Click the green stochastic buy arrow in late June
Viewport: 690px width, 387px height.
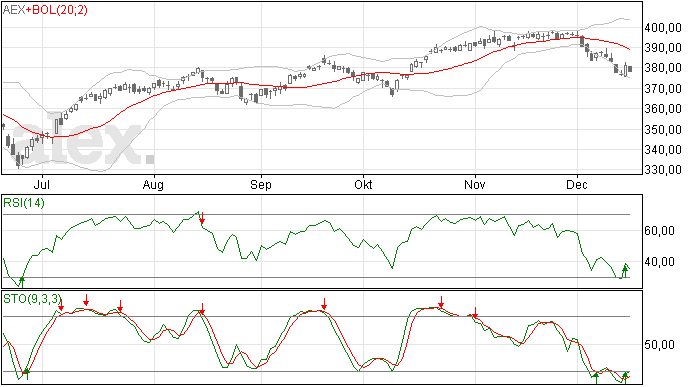click(x=26, y=374)
